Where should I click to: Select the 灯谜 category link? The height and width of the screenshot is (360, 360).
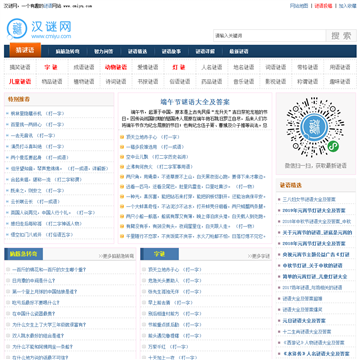point(179,67)
